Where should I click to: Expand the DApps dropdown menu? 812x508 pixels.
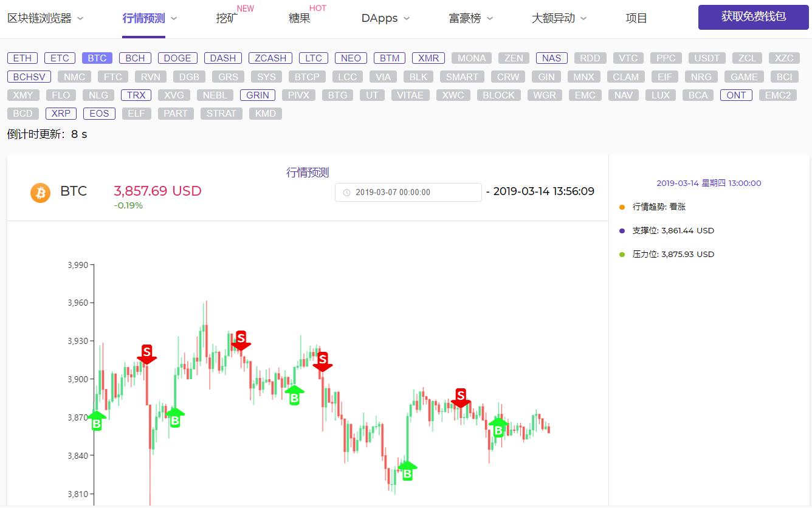click(x=385, y=18)
